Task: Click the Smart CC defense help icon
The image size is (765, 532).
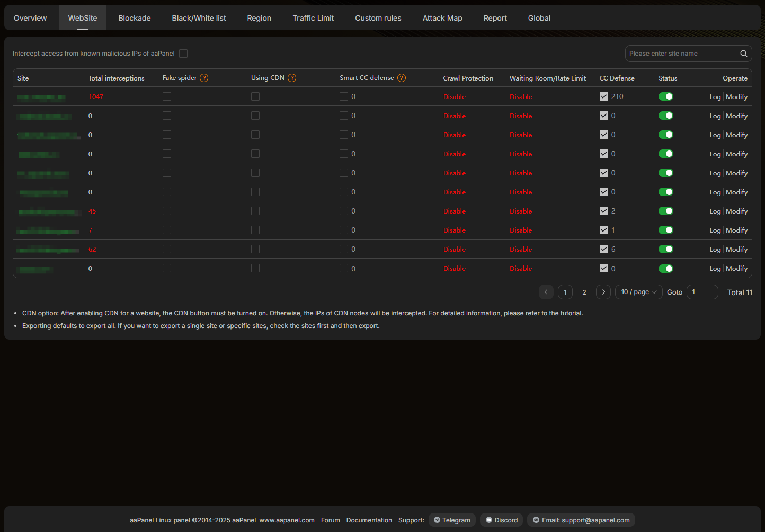Action: tap(402, 78)
